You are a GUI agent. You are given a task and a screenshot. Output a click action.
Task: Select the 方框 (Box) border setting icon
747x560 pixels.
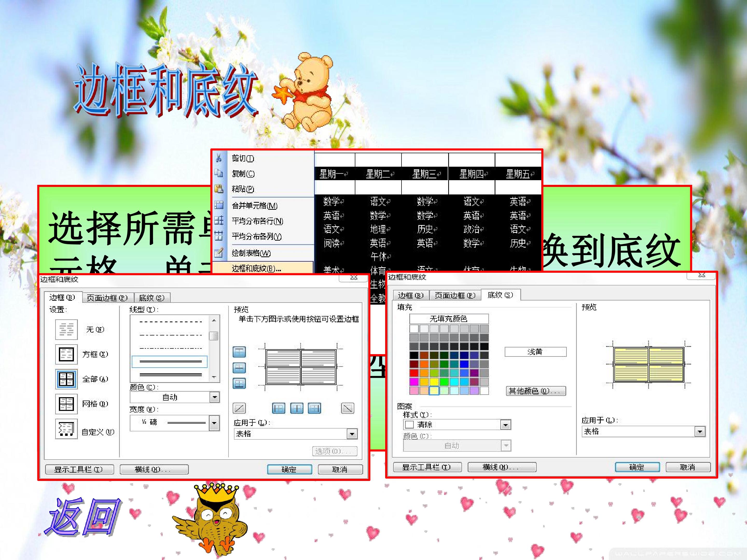tap(66, 354)
